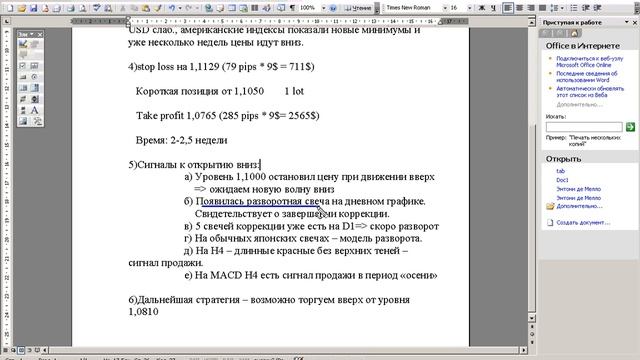The height and width of the screenshot is (360, 640).
Task: Click the Insert Table icon
Action: 232,8
